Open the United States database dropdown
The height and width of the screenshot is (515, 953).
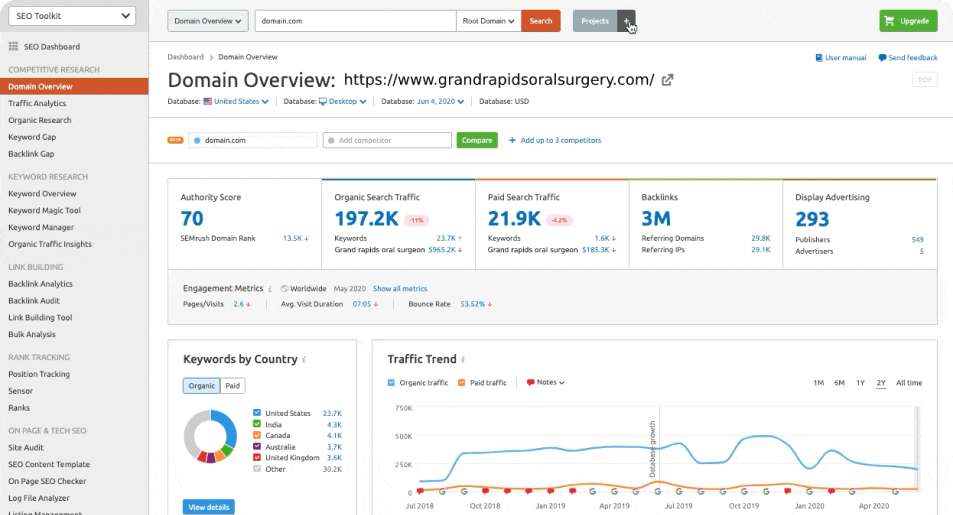241,102
